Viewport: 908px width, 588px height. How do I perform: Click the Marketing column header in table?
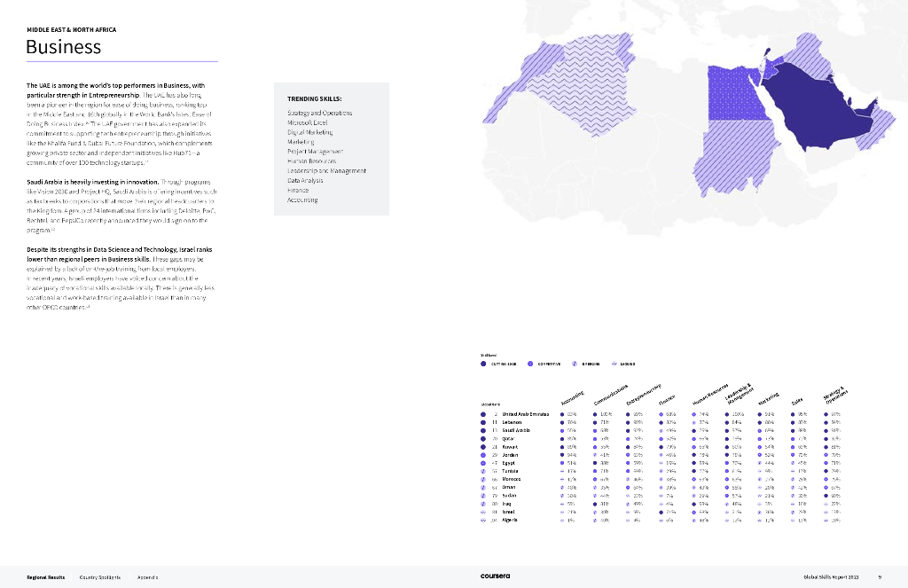tap(769, 398)
